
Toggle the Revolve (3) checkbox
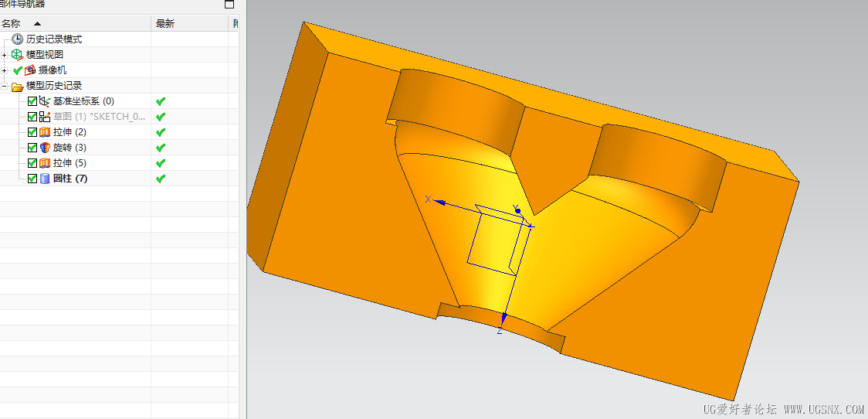pos(32,148)
